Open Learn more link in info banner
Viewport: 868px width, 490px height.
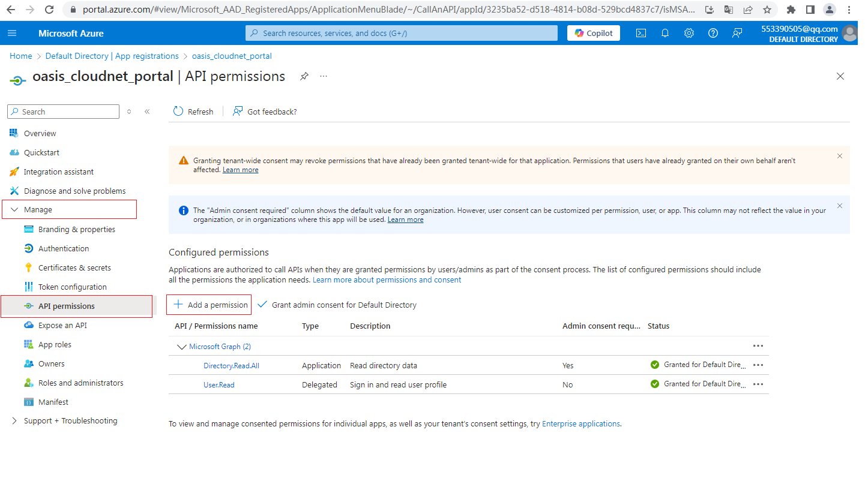pos(405,220)
